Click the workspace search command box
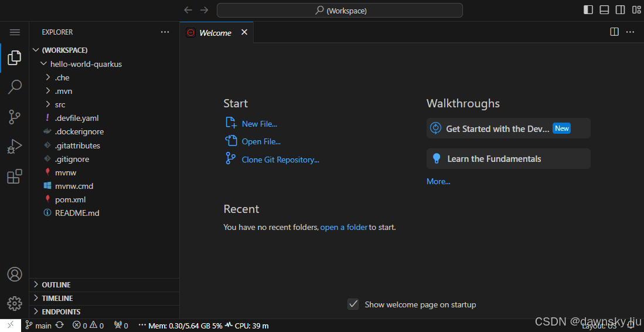 [340, 11]
